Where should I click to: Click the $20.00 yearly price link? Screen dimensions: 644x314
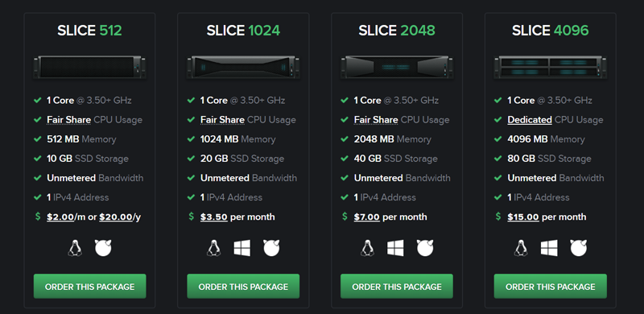(116, 217)
